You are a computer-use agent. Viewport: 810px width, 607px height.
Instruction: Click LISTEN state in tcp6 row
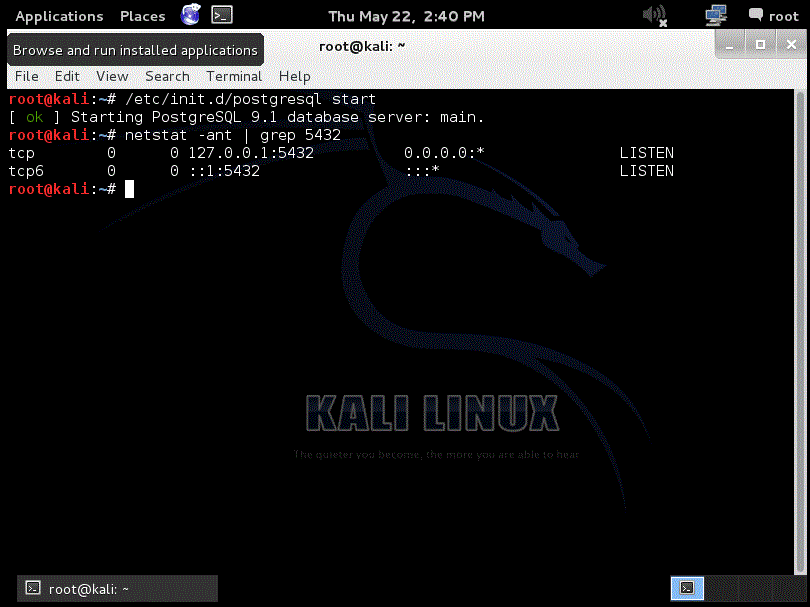pos(647,171)
